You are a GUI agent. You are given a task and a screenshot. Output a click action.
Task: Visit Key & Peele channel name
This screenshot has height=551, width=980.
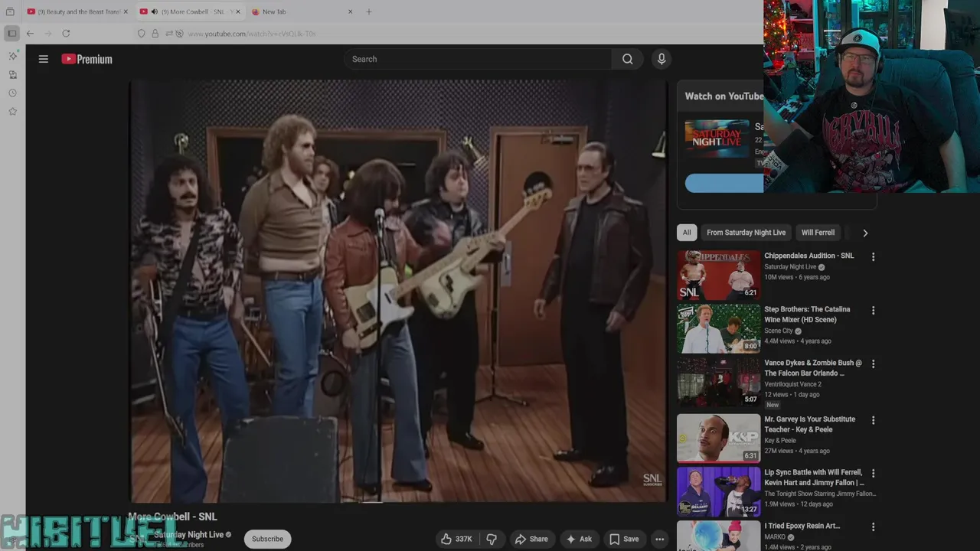pos(780,440)
